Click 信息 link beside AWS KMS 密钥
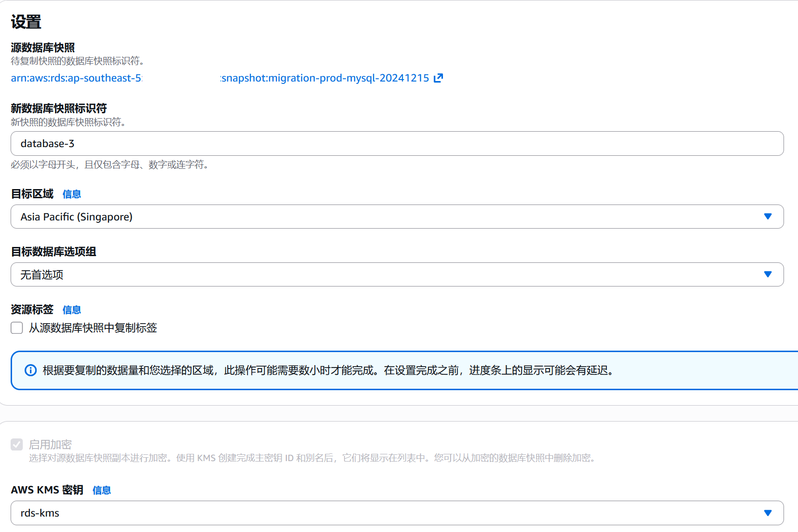Viewport: 798px width, 532px height. [x=101, y=490]
